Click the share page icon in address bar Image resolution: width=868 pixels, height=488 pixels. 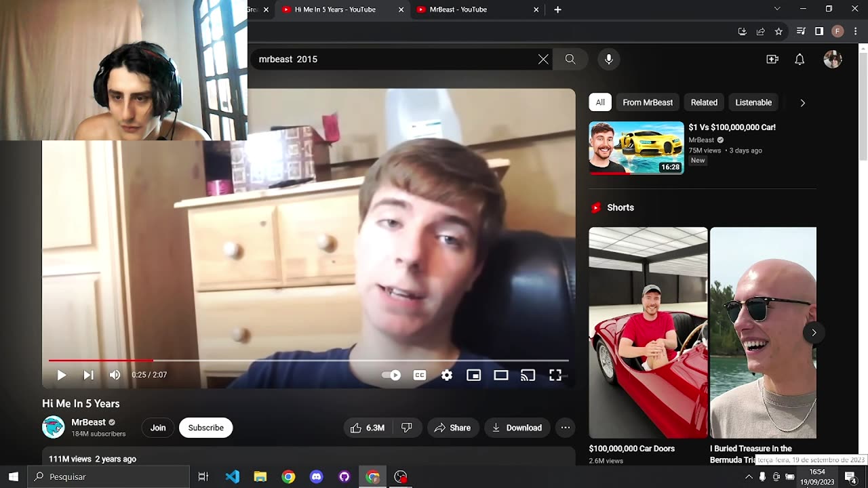pos(760,31)
